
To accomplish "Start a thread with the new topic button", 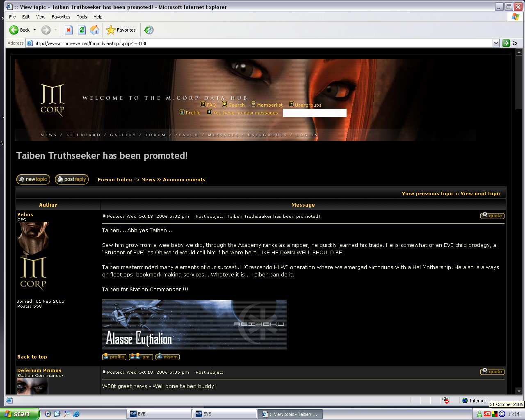I will (x=33, y=179).
